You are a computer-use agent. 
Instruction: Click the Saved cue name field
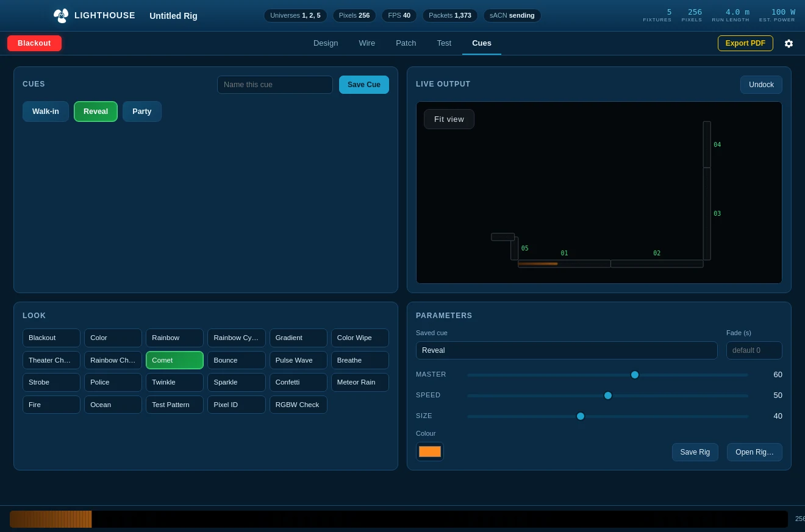coord(567,350)
